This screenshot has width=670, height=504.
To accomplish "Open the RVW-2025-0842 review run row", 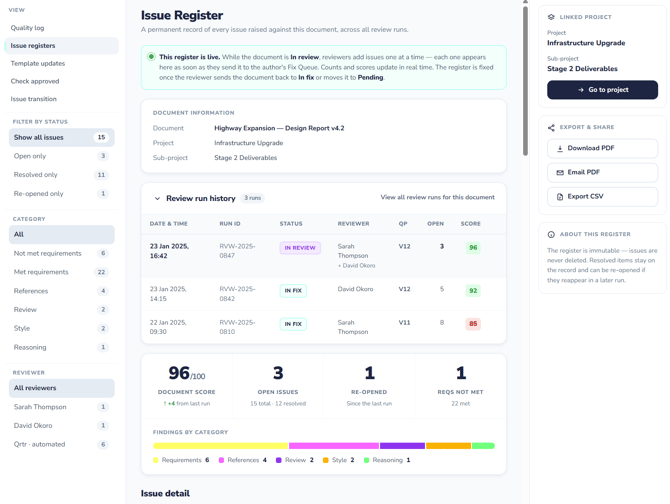I will (x=323, y=294).
